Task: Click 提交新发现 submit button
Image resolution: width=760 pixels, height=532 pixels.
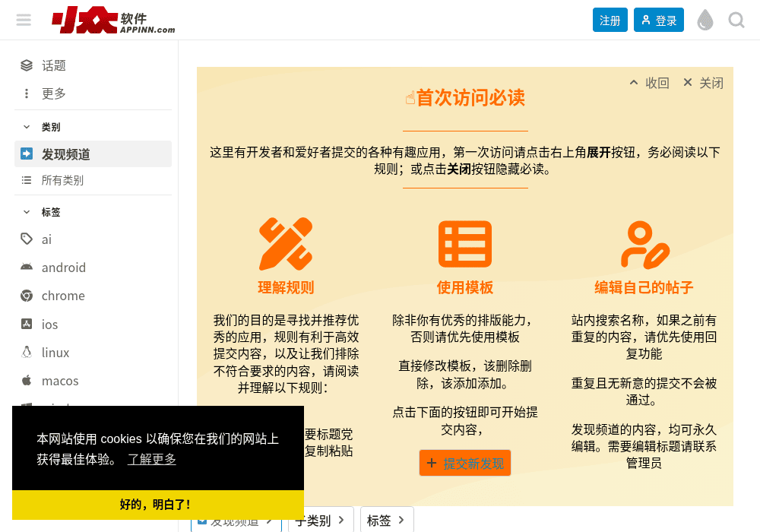Action: tap(465, 463)
